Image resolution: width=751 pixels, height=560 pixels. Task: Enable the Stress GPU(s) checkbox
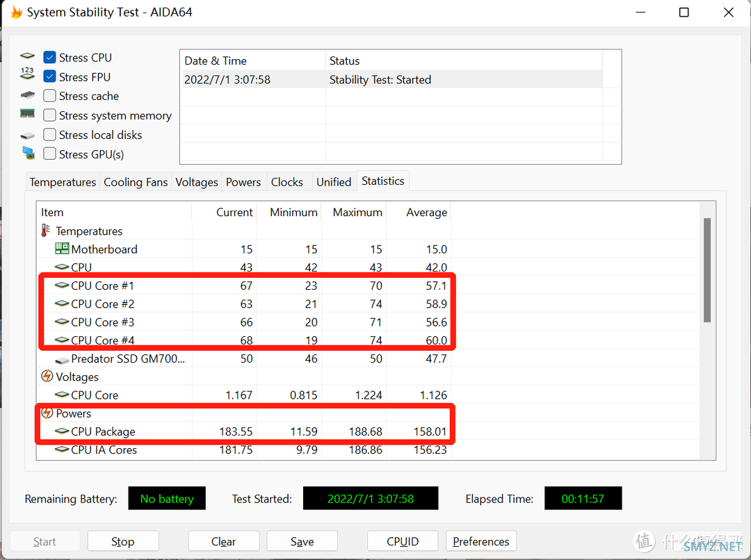49,154
